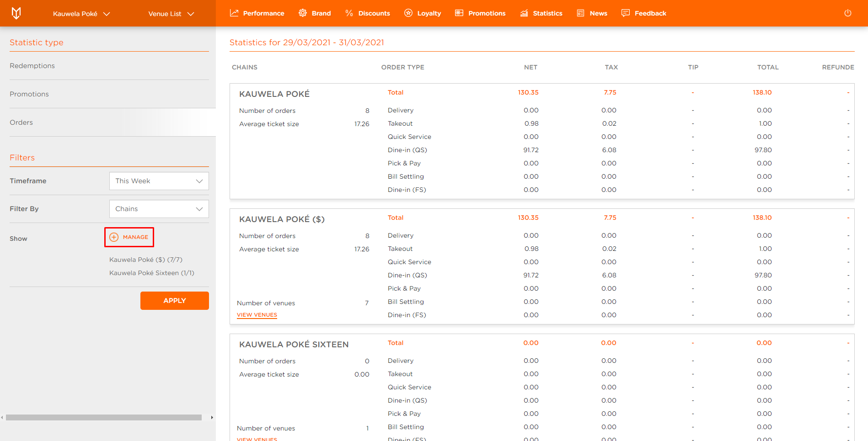Click the Performance chart icon

click(x=234, y=13)
